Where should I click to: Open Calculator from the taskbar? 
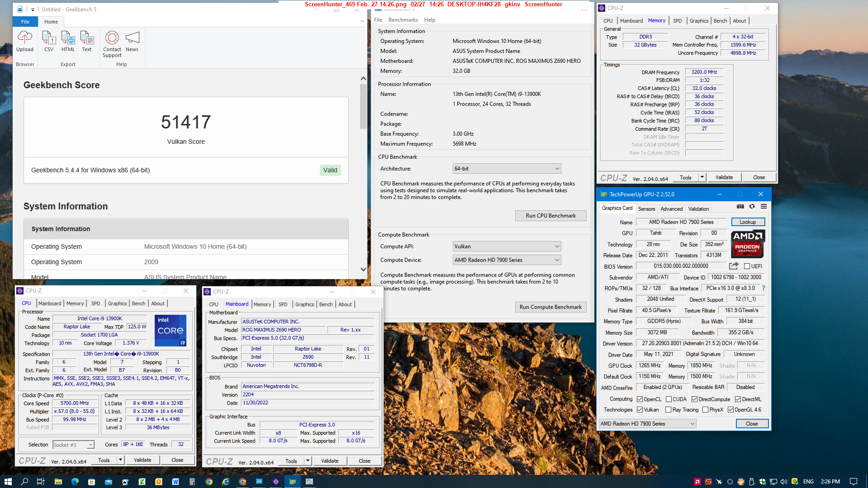click(192, 482)
